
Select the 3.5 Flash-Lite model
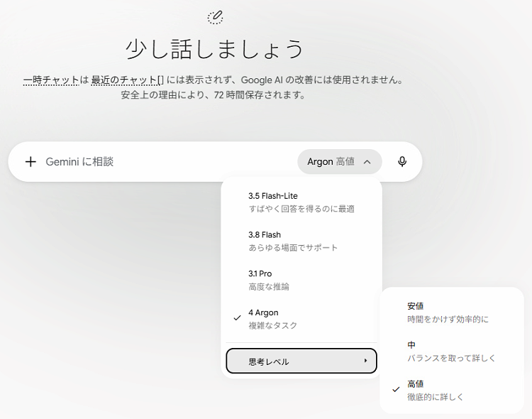point(301,202)
